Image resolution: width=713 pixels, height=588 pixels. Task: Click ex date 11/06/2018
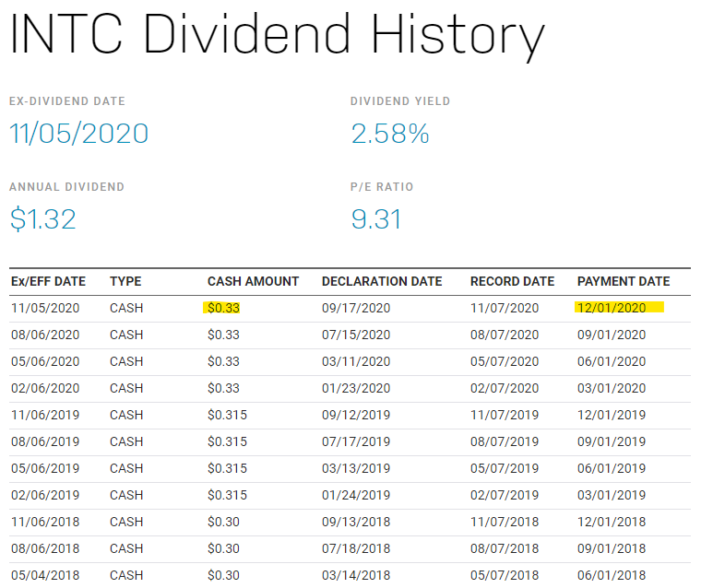[45, 522]
